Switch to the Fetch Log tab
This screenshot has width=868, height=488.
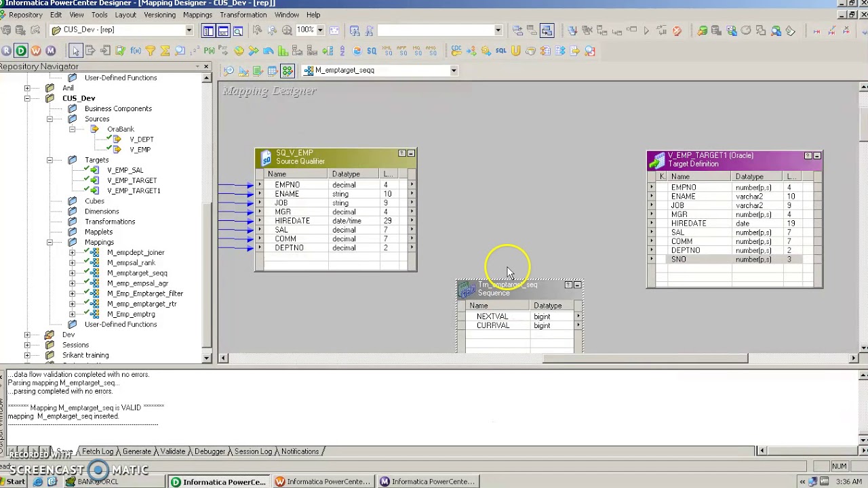click(x=98, y=451)
